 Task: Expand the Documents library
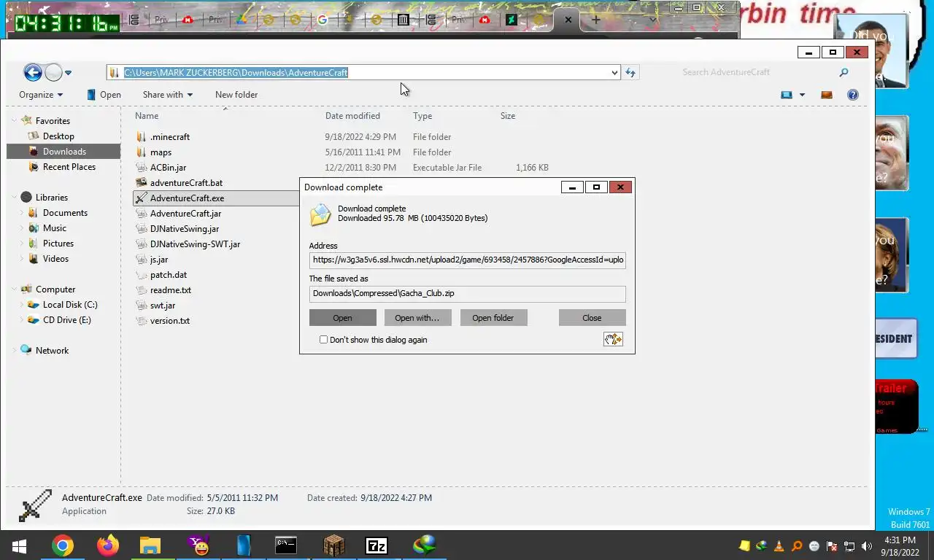[22, 213]
